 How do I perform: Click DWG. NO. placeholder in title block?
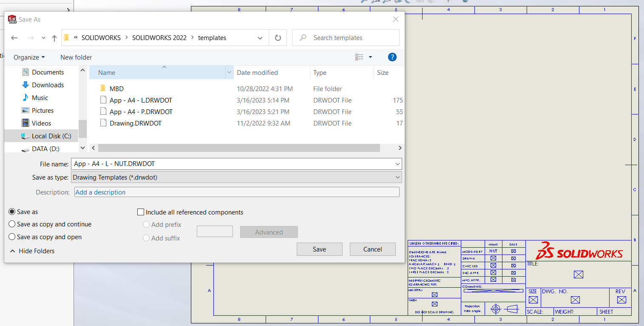pos(575,300)
